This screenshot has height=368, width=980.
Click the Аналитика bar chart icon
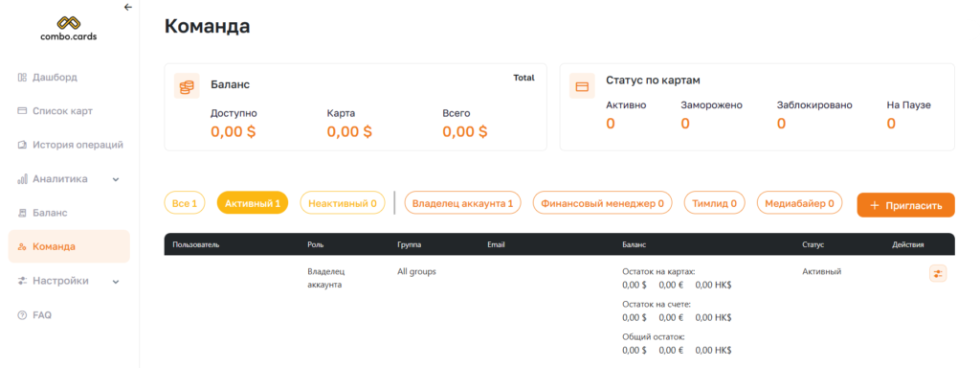tap(22, 179)
